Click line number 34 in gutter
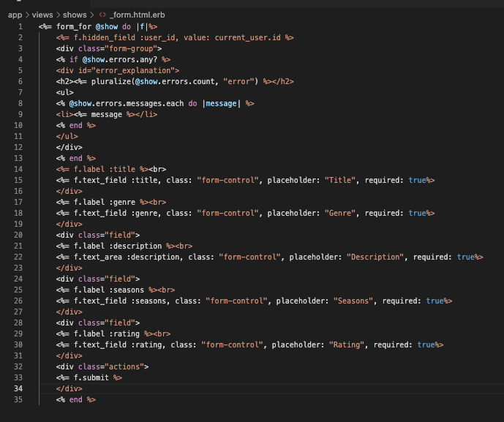 coord(18,388)
